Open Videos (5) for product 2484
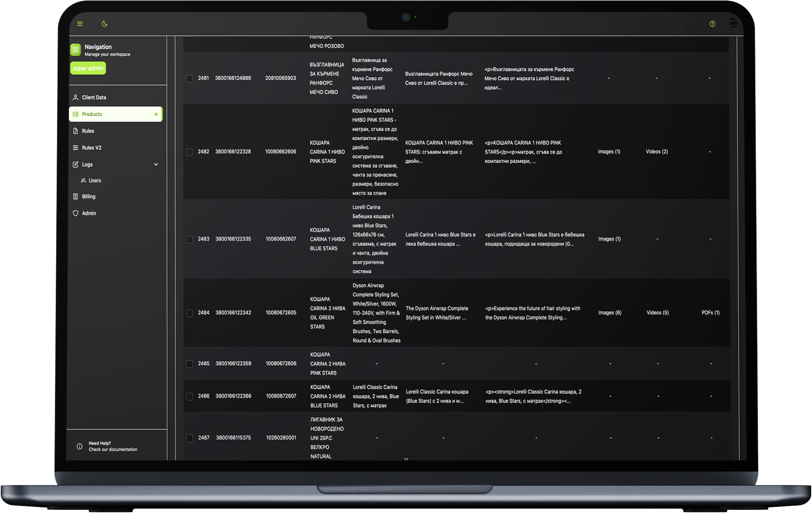 pyautogui.click(x=657, y=313)
